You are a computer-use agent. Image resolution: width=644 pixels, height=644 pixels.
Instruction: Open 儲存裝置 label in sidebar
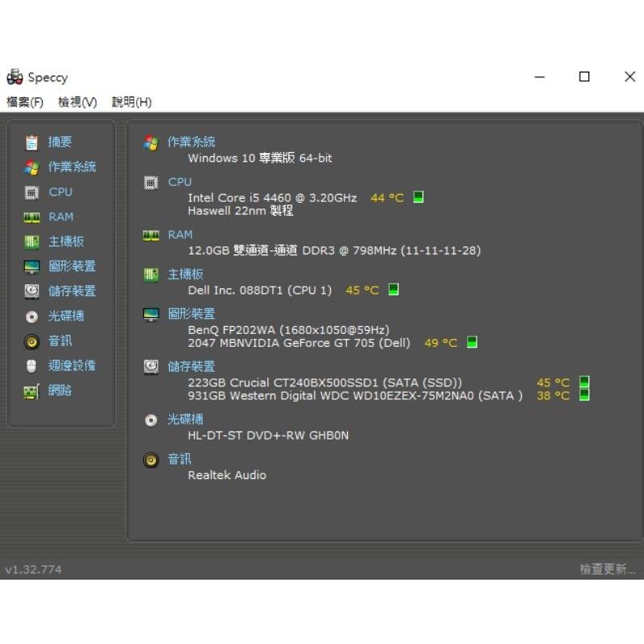(x=72, y=291)
